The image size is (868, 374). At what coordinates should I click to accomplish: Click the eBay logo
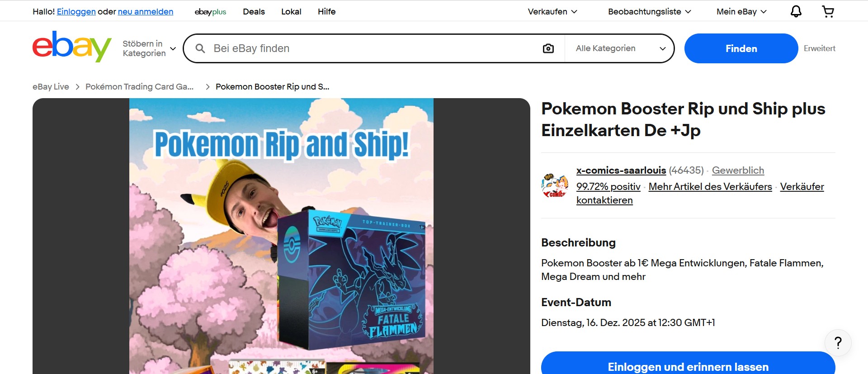(x=72, y=47)
